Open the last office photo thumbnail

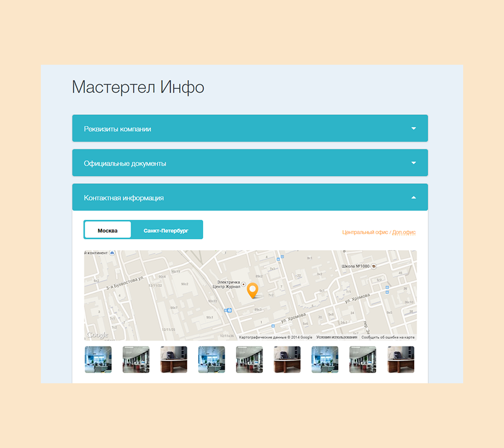pyautogui.click(x=400, y=359)
